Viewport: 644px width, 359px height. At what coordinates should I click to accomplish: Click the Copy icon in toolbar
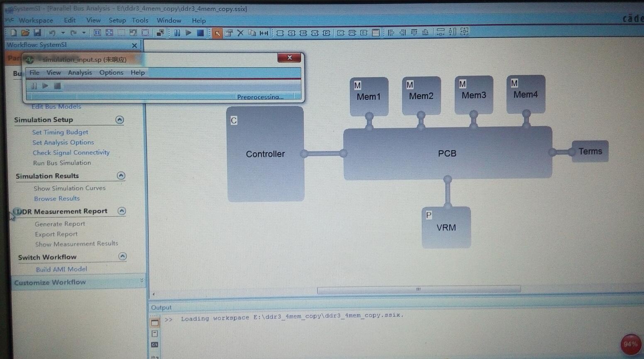[252, 33]
